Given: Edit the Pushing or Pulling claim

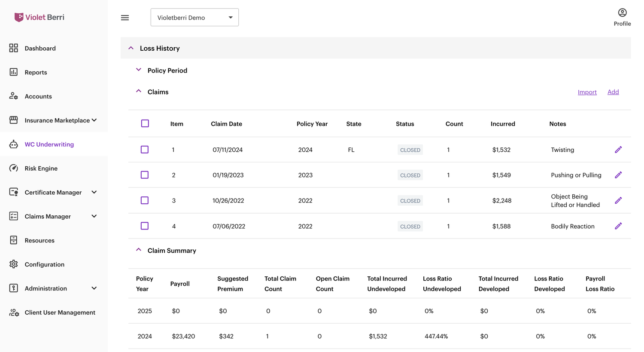Looking at the screenshot, I should tap(618, 175).
